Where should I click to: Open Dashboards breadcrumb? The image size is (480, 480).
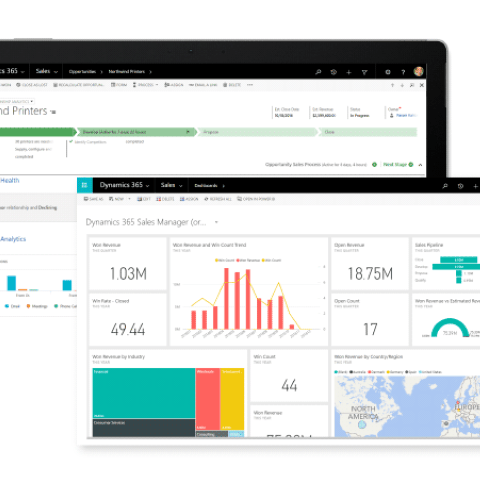206,186
